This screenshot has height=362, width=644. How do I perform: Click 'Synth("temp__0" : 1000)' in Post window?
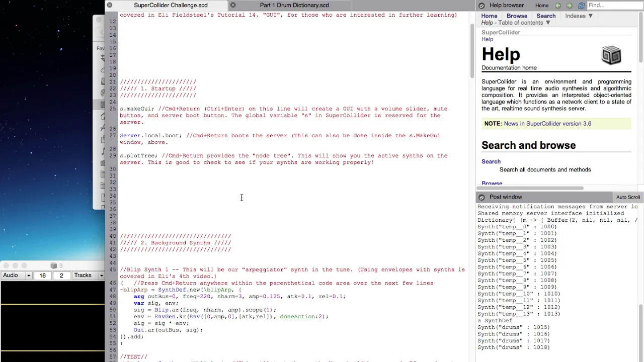coord(517,227)
